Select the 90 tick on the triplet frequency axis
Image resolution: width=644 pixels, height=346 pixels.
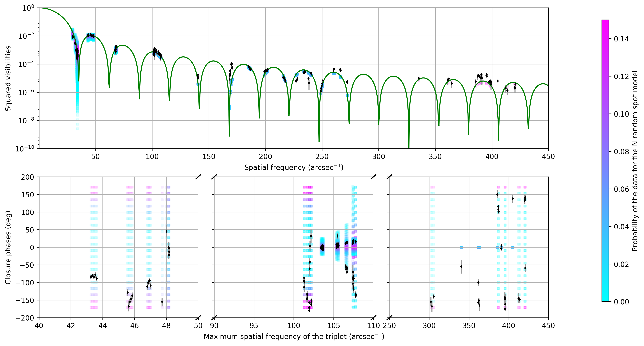(x=214, y=326)
